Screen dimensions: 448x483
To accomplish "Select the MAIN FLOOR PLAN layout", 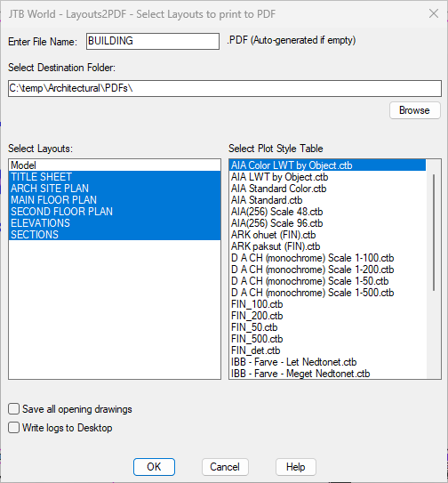I will coord(115,200).
